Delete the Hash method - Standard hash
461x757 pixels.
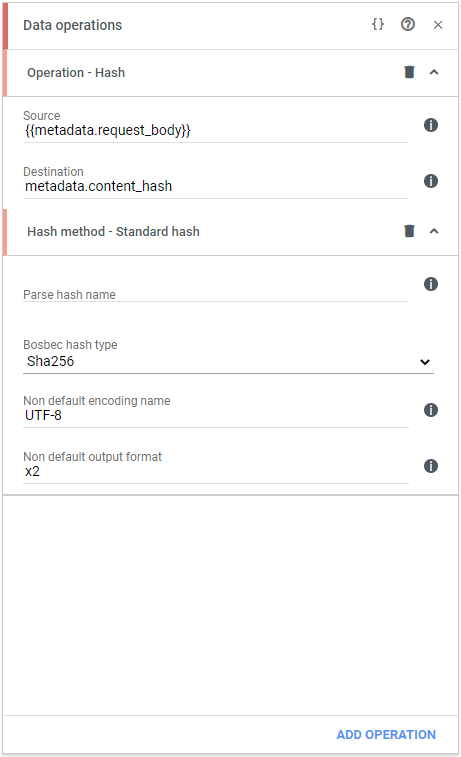tap(409, 231)
